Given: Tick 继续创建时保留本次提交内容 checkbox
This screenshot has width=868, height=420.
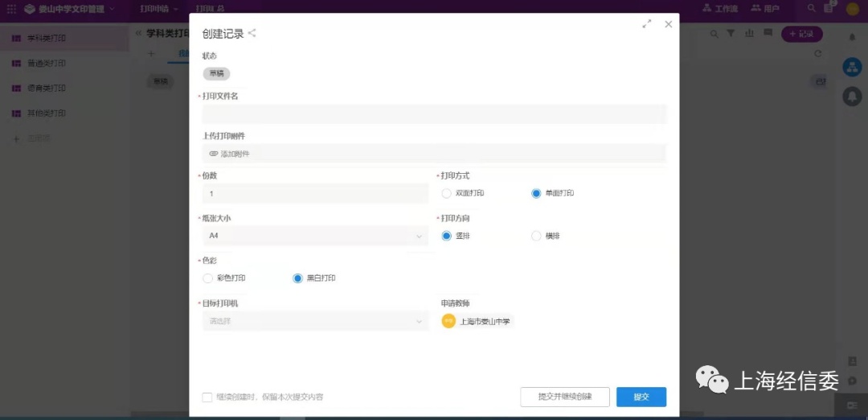Looking at the screenshot, I should click(207, 397).
